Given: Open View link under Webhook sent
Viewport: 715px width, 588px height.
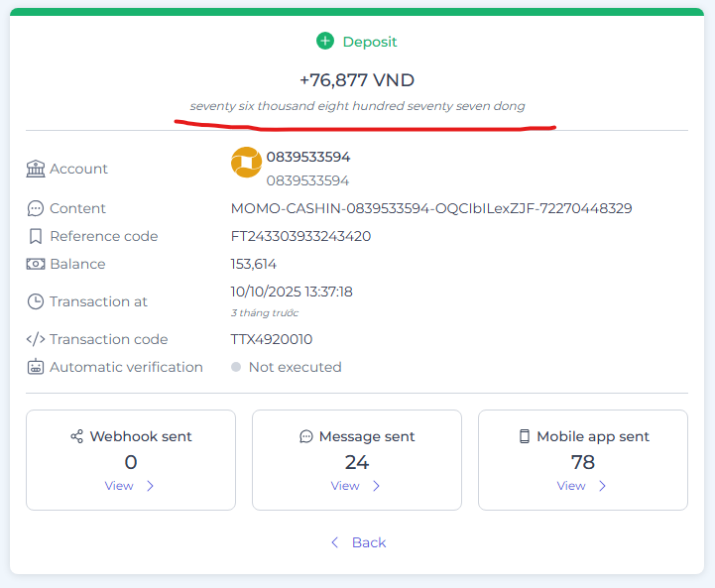Looking at the screenshot, I should click(119, 486).
